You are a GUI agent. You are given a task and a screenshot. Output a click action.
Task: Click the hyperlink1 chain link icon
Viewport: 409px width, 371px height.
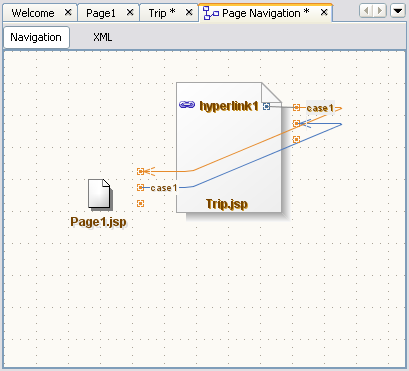187,105
